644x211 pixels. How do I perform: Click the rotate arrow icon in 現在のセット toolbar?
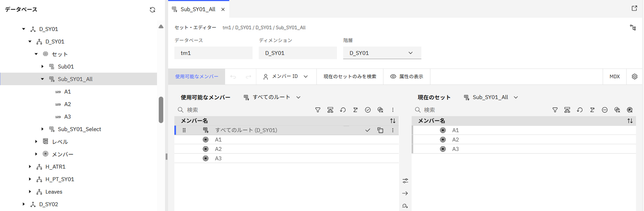tap(580, 110)
